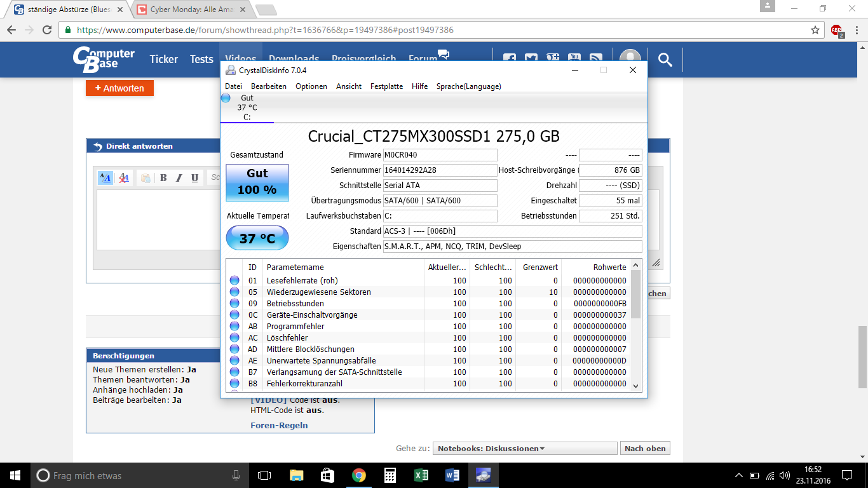Viewport: 868px width, 488px height.
Task: Click the underline U icon in reply editor
Action: [195, 178]
